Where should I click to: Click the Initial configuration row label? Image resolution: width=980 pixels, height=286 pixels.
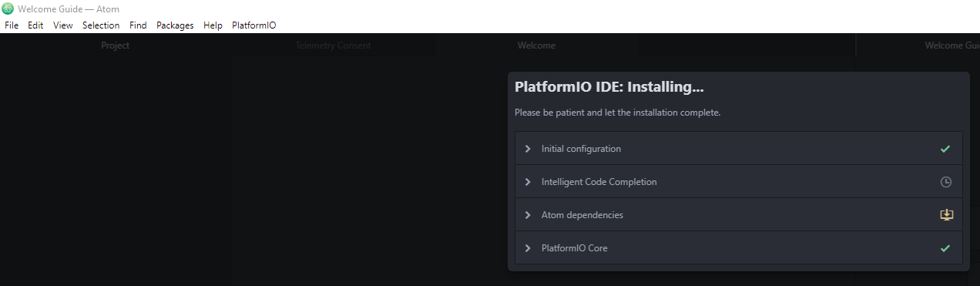581,149
